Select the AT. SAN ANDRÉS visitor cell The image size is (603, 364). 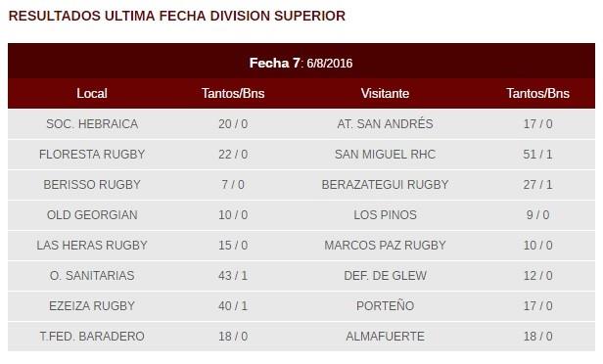point(385,123)
